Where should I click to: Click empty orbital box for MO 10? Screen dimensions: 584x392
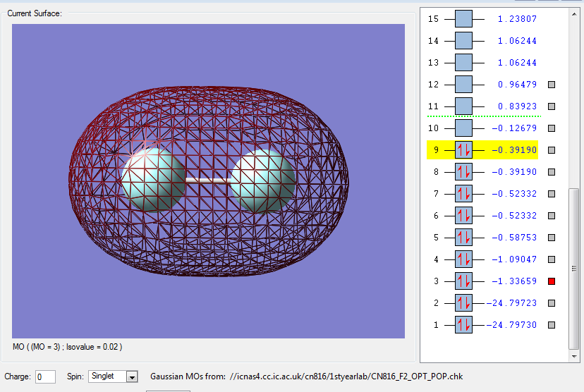(x=463, y=128)
